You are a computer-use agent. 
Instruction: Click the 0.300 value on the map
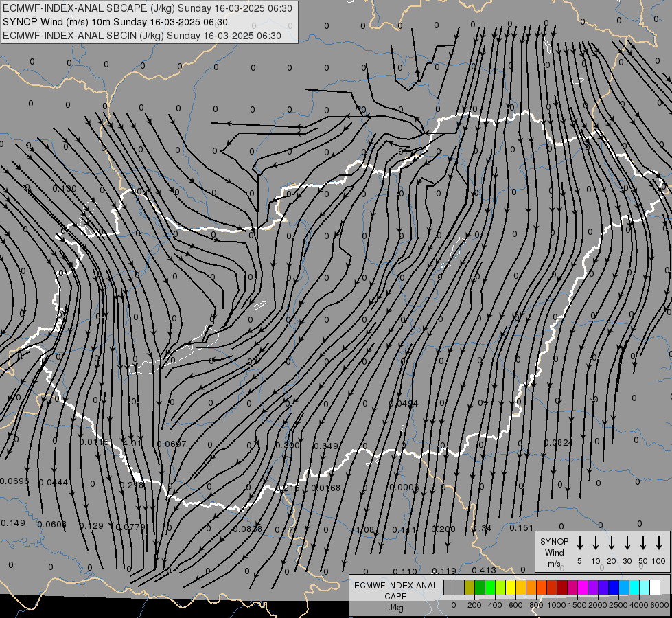pos(288,445)
